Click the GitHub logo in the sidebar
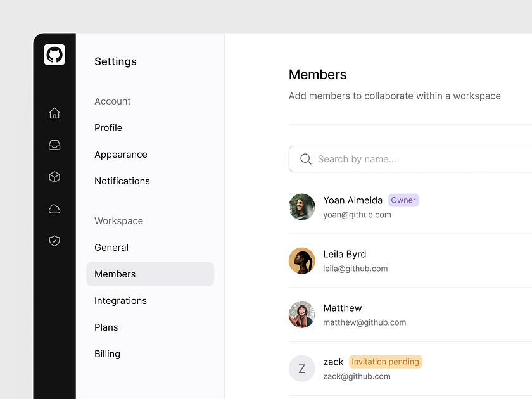 pyautogui.click(x=54, y=54)
